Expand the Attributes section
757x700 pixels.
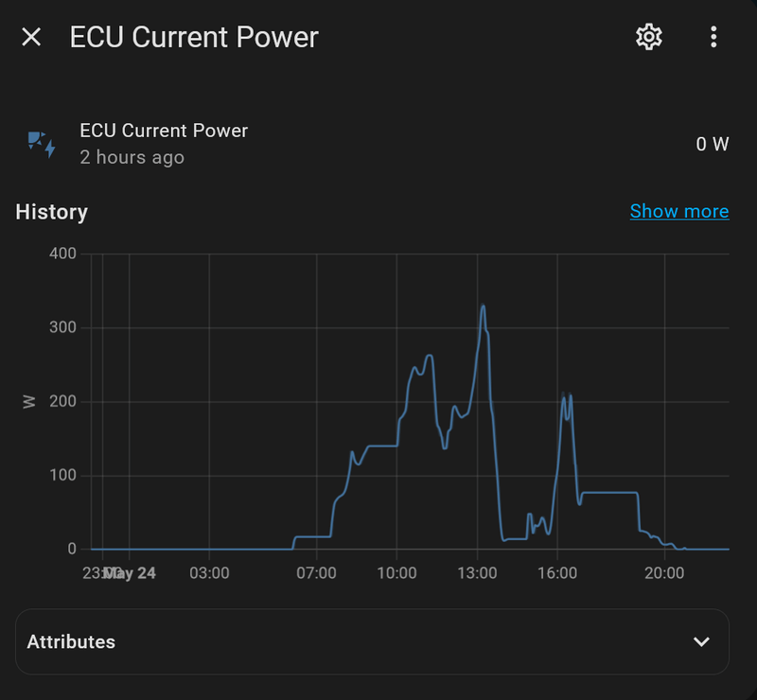(x=373, y=641)
